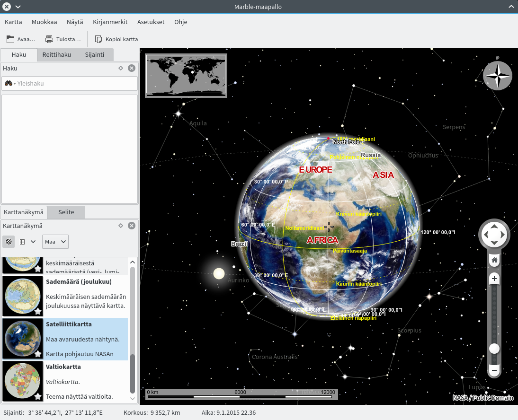Zoom out with the minus button
The height and width of the screenshot is (420, 518).
(x=494, y=370)
